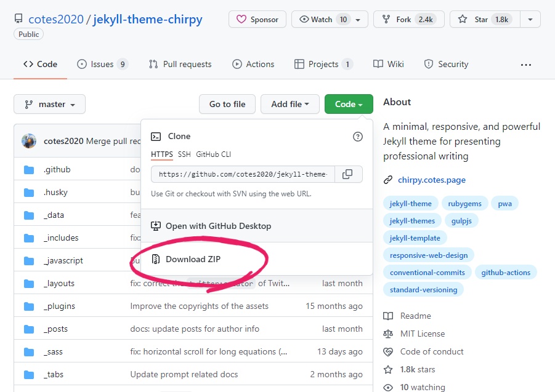Open the _layouts folder

pyautogui.click(x=59, y=284)
